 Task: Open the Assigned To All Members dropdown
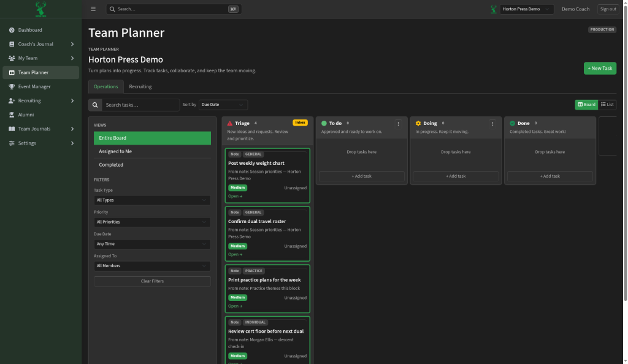tap(152, 265)
